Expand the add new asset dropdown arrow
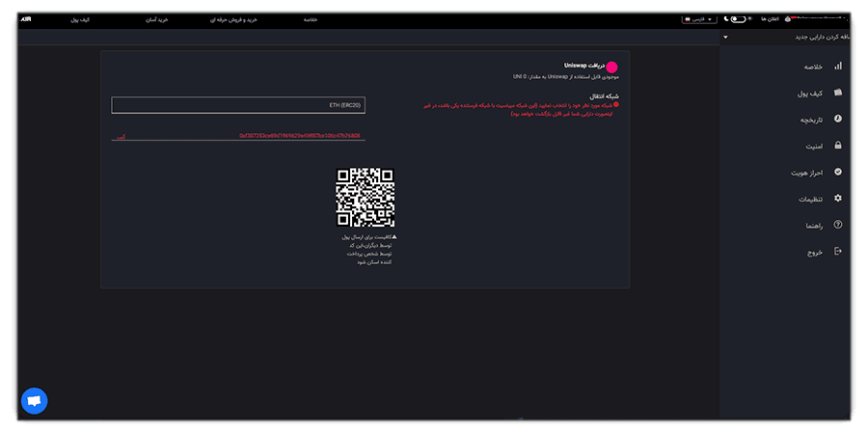Screen dimensions: 868x434 (725, 37)
